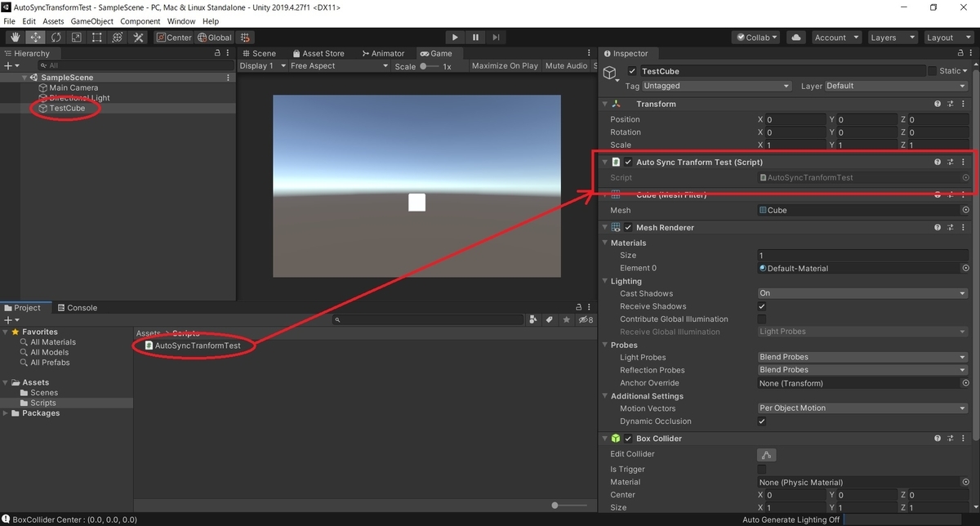
Task: Enable the Static checkbox
Action: pyautogui.click(x=932, y=71)
